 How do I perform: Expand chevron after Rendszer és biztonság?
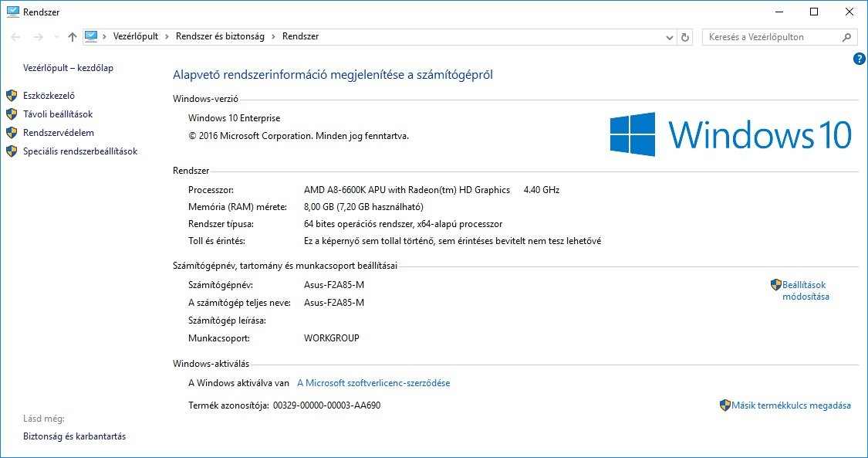273,36
